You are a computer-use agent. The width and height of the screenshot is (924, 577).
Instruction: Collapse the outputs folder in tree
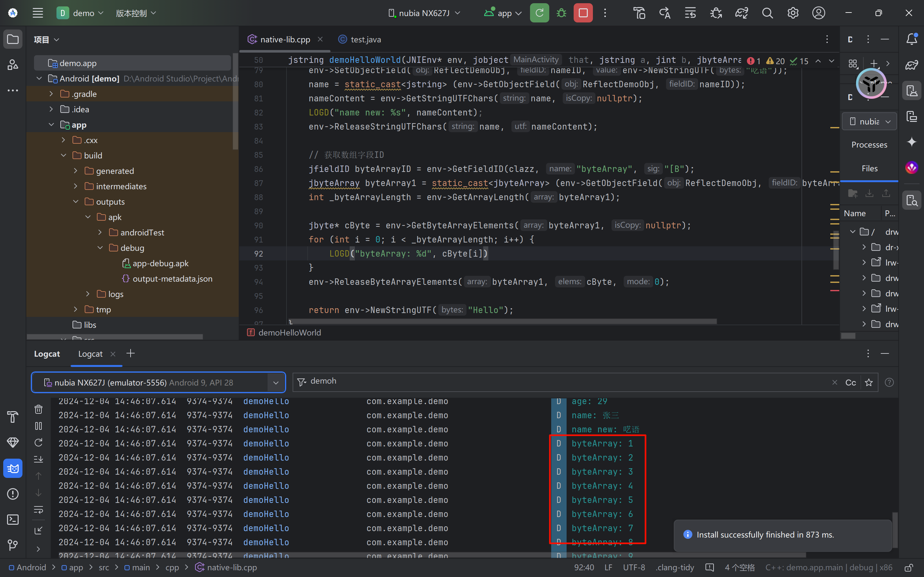76,201
